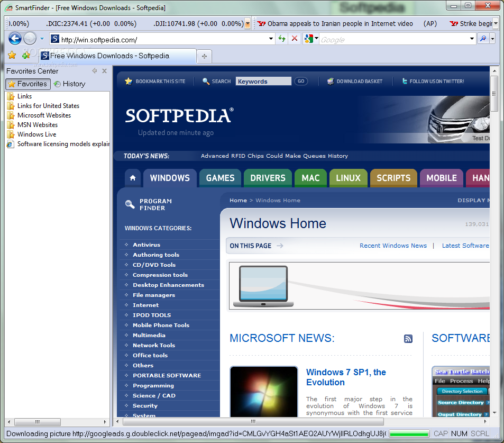Click the magnifier search button in toolbar

click(x=483, y=39)
